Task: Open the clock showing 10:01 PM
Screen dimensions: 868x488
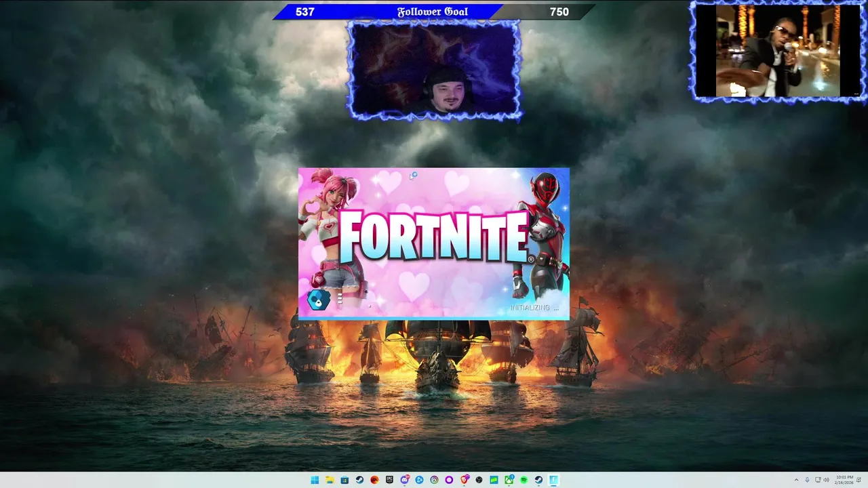Action: (x=844, y=480)
